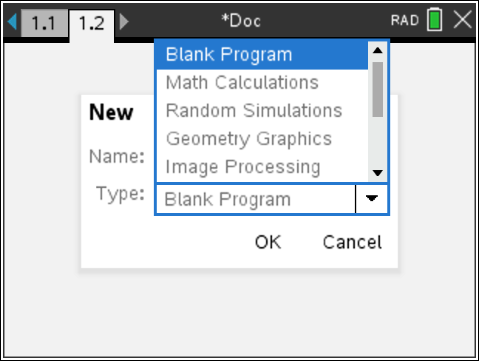The width and height of the screenshot is (479, 361).
Task: Select Image Processing option
Action: pyautogui.click(x=262, y=167)
